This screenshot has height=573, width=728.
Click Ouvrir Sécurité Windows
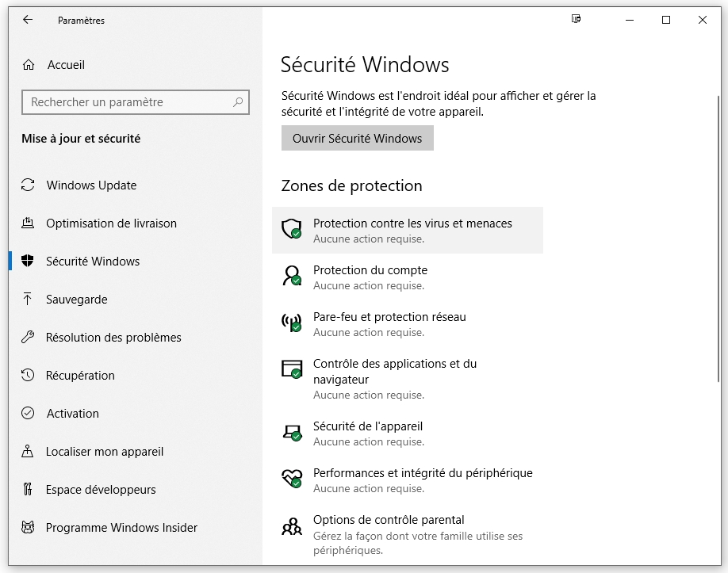pyautogui.click(x=357, y=138)
